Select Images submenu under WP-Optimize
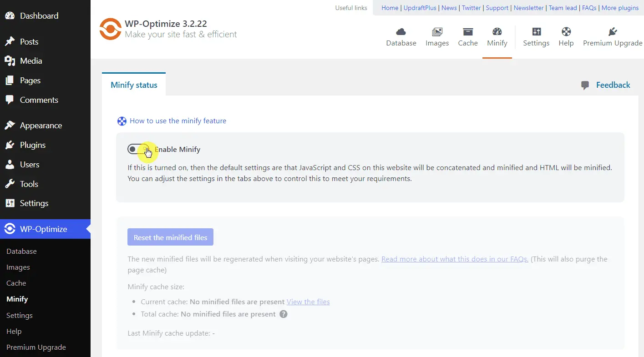The height and width of the screenshot is (357, 644). click(x=18, y=267)
